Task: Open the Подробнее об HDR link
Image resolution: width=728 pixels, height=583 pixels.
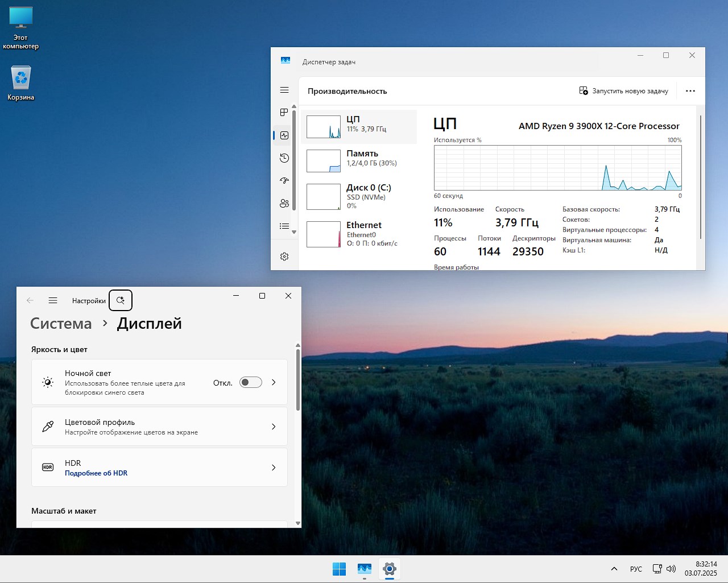Action: tap(96, 473)
